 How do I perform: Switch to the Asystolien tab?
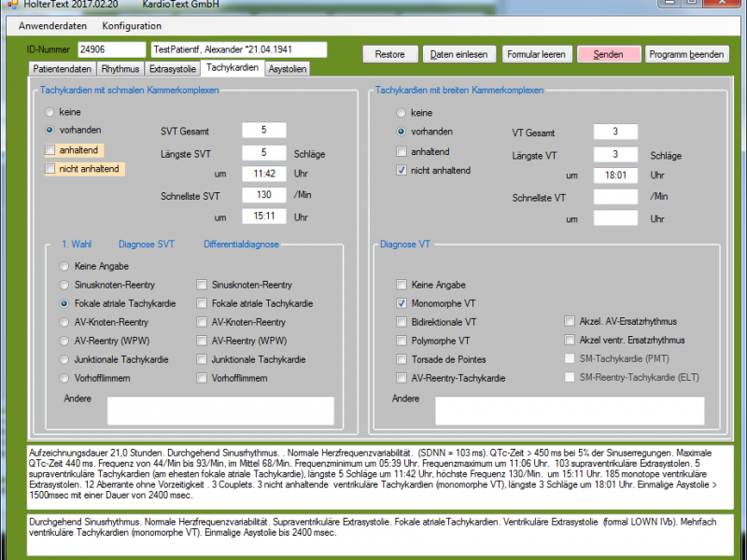(x=288, y=69)
